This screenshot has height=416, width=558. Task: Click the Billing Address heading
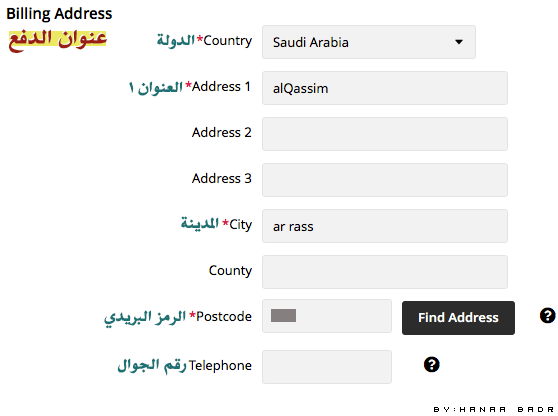click(59, 14)
